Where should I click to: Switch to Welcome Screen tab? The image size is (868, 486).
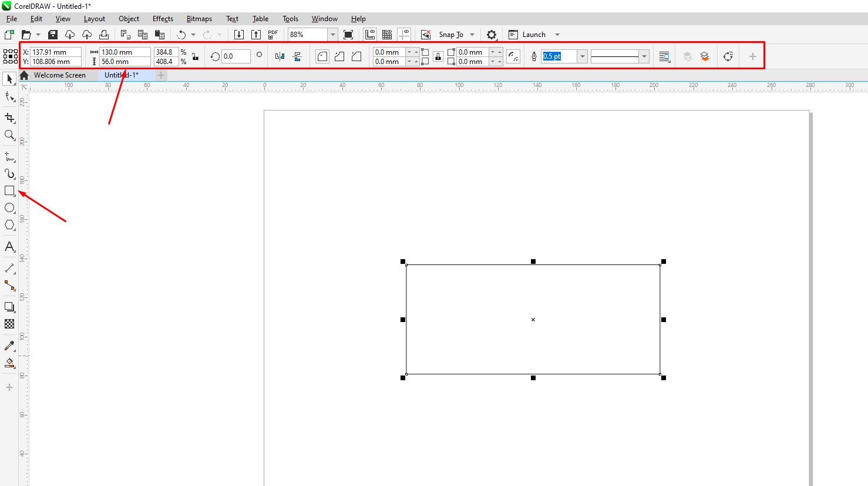59,75
